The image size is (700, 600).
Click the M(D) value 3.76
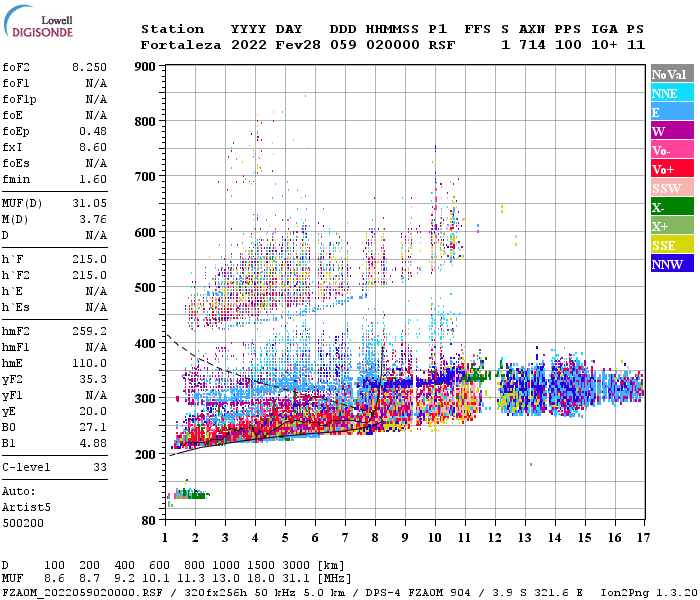pyautogui.click(x=93, y=220)
